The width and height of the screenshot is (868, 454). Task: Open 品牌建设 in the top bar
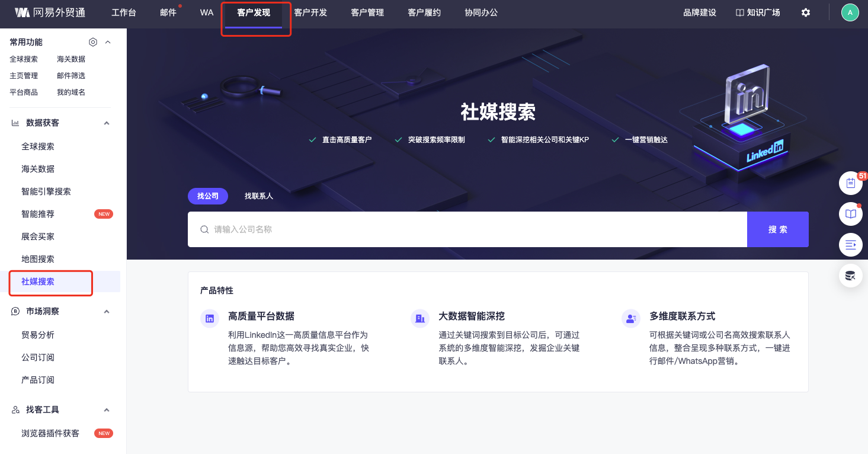(x=700, y=12)
